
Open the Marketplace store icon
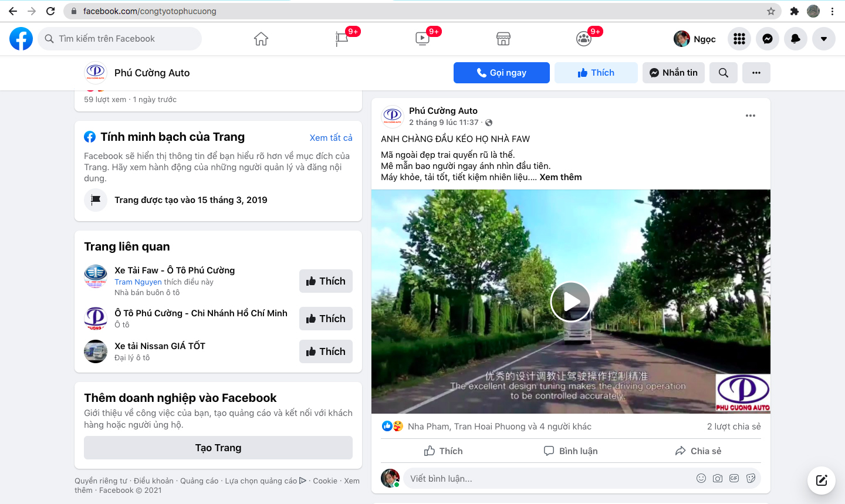[503, 39]
